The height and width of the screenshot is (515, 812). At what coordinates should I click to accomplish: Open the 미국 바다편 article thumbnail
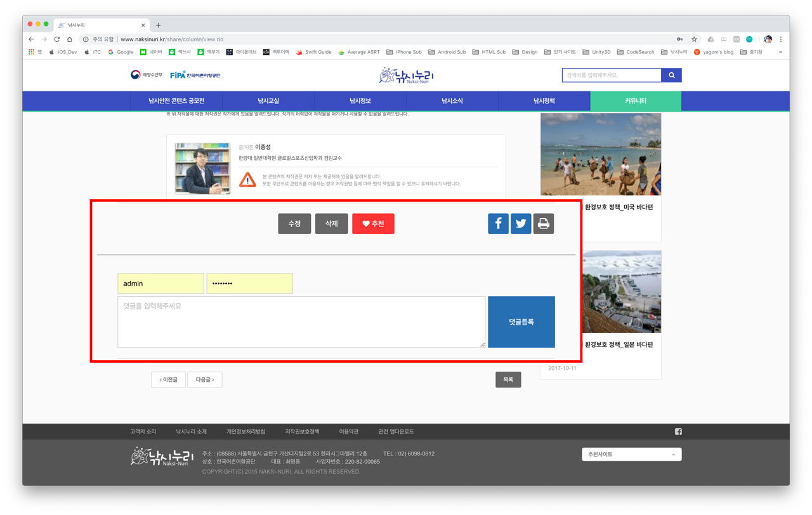click(600, 154)
